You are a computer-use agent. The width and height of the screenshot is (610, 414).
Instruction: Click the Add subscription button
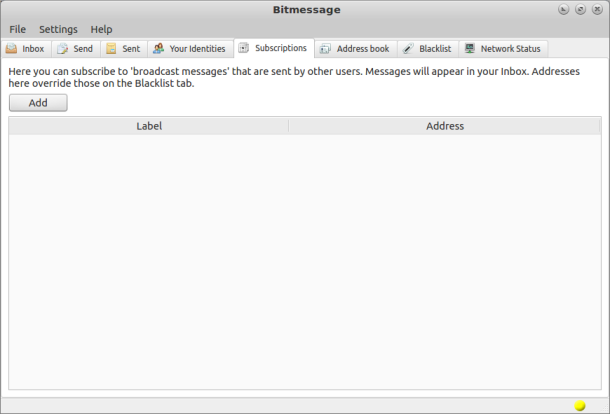pyautogui.click(x=38, y=103)
